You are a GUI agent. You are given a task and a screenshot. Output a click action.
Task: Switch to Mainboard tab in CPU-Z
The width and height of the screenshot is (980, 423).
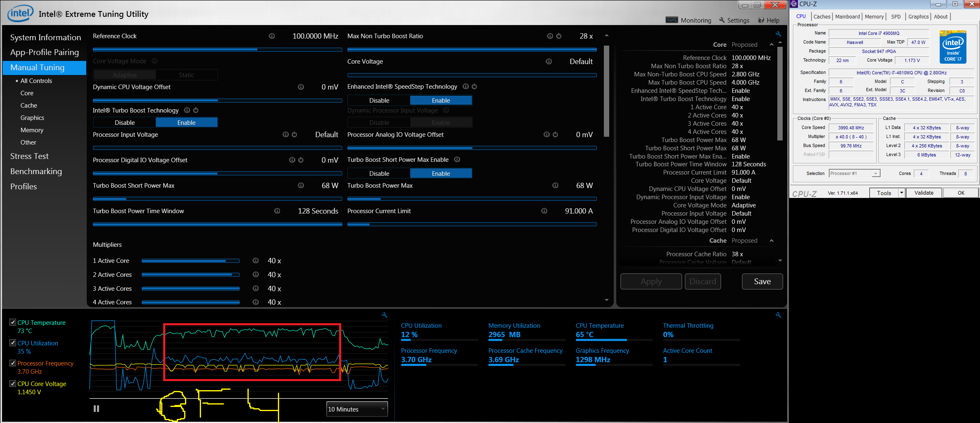tap(847, 16)
